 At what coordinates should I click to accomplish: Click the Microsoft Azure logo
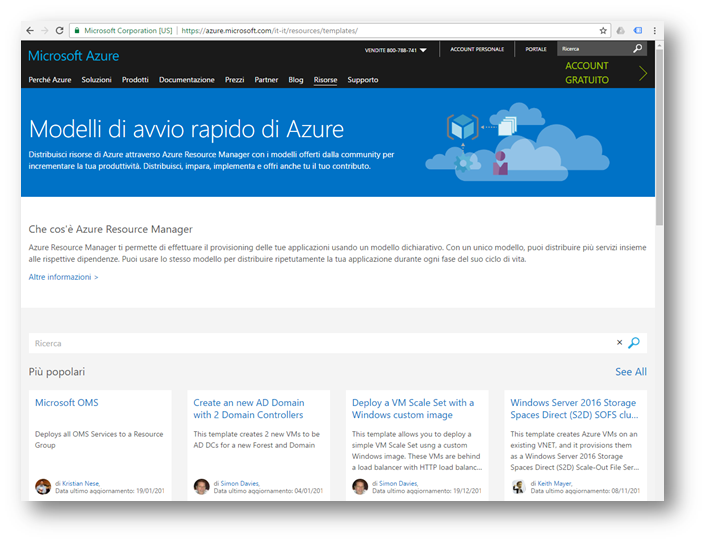pos(73,56)
